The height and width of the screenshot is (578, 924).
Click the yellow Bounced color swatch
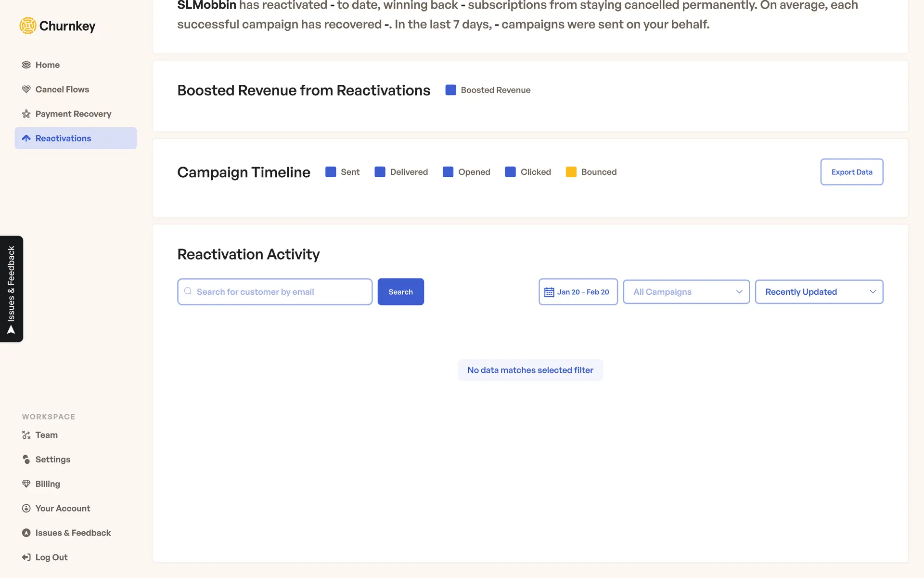tap(571, 172)
